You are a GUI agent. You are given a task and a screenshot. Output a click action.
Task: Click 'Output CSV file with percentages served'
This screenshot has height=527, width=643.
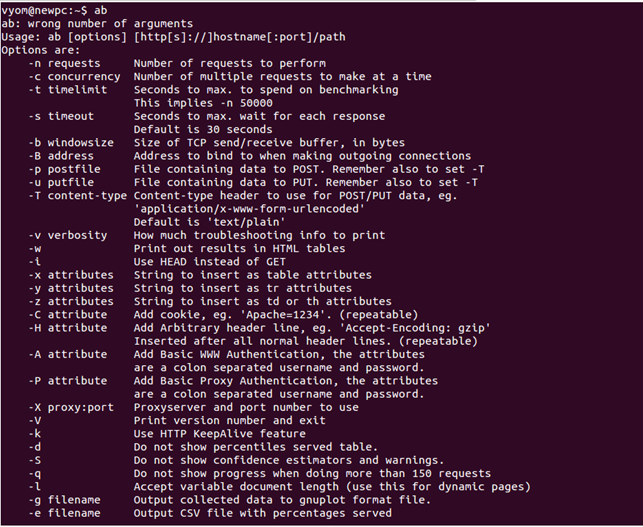pyautogui.click(x=263, y=513)
